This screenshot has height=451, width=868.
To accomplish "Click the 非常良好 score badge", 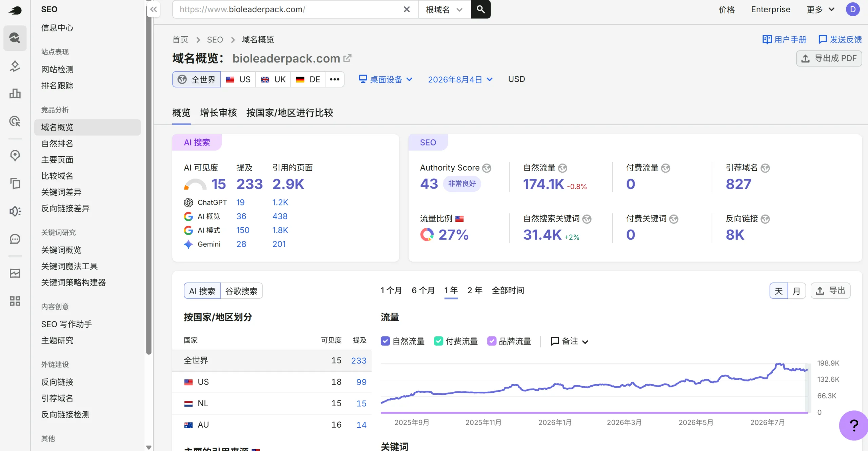I will (x=462, y=184).
